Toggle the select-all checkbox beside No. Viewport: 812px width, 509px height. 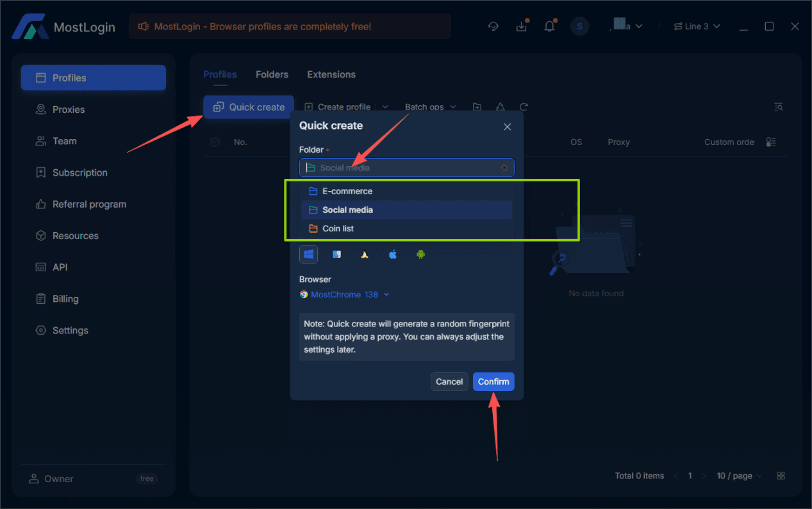[215, 142]
